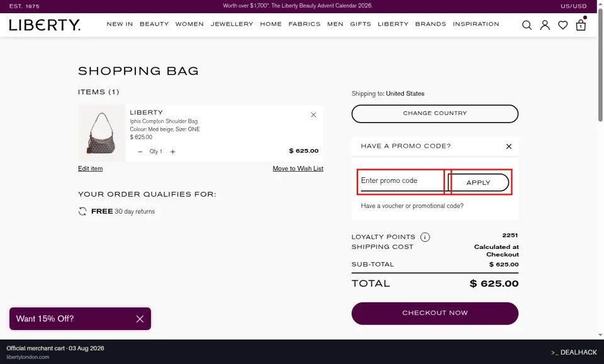The image size is (604, 364).
Task: Click the Edit item link
Action: click(x=91, y=168)
